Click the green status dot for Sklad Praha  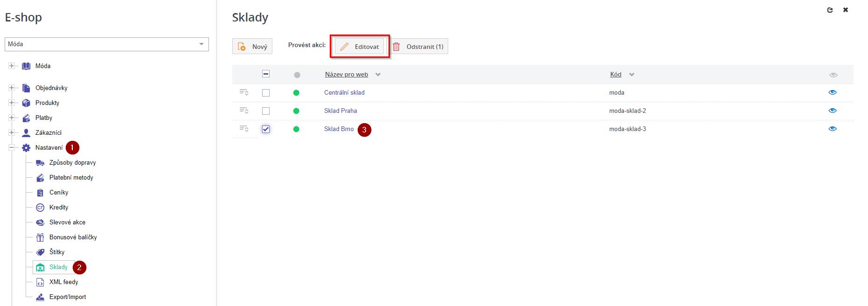point(296,111)
